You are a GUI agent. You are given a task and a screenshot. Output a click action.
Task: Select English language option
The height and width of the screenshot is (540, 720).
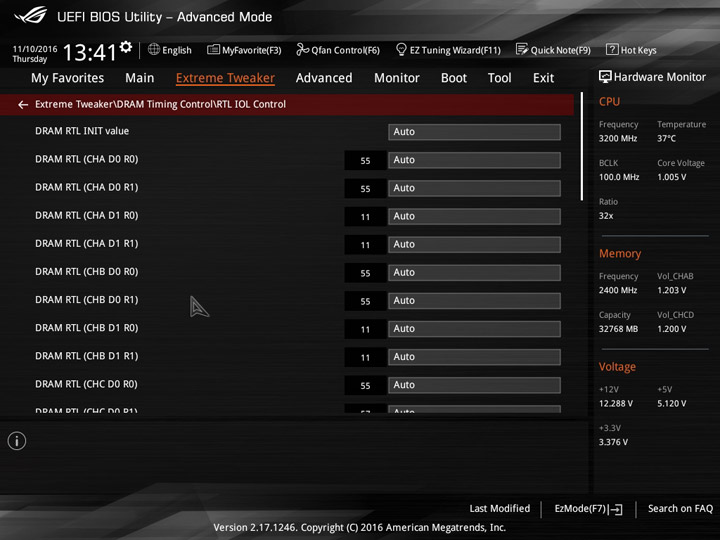click(177, 50)
